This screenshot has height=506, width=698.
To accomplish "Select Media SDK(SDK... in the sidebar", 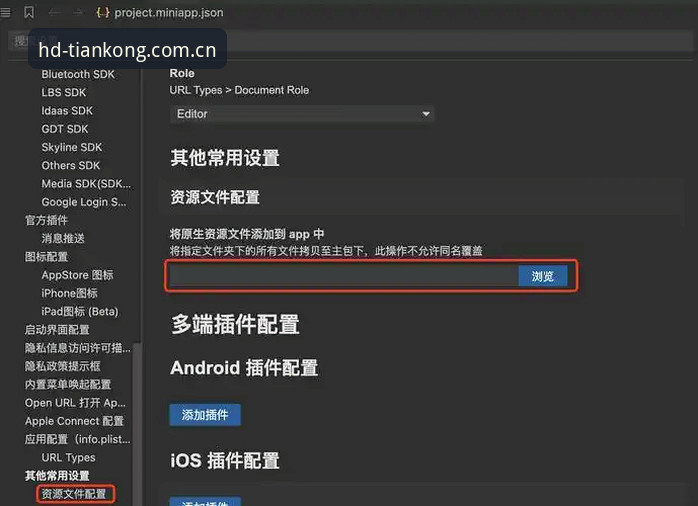I will tap(86, 184).
